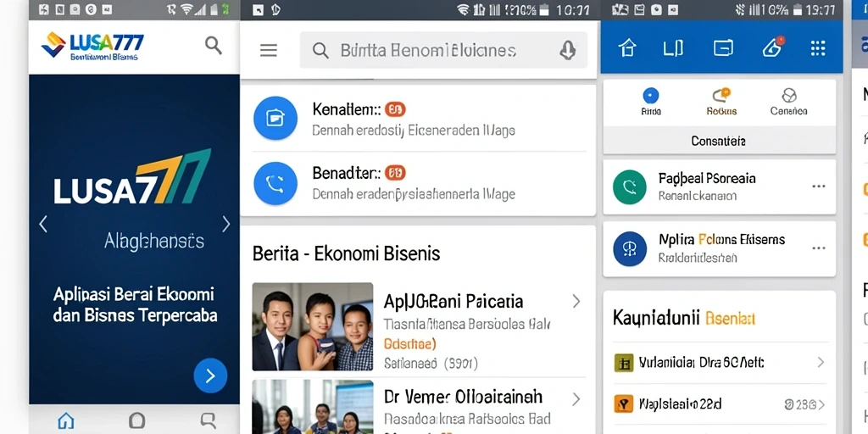Tap the olive icon of the Dlra row
Image resolution: width=868 pixels, height=434 pixels.
point(624,363)
